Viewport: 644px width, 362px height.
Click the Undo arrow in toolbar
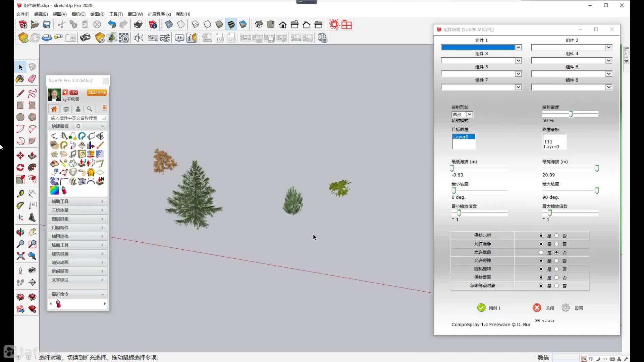click(x=112, y=24)
